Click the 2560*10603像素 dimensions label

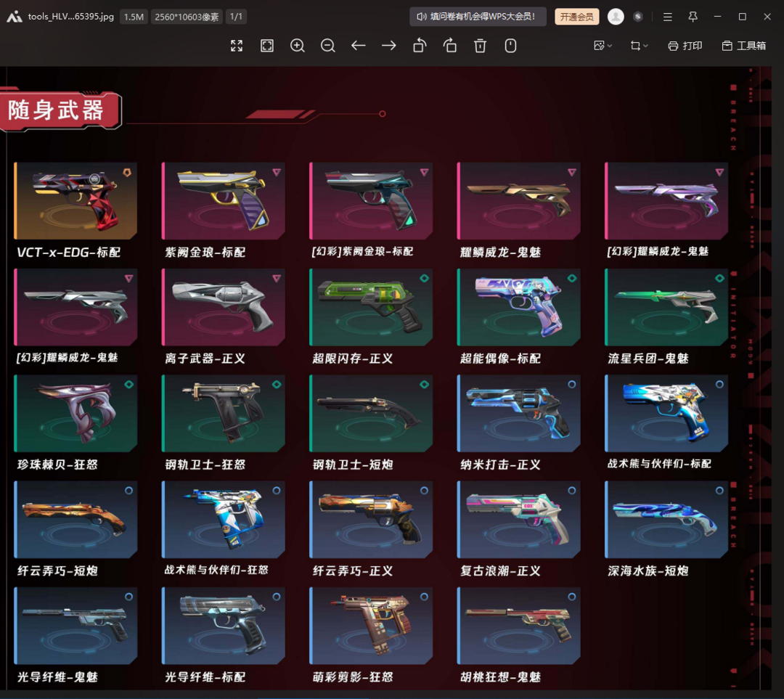coord(187,17)
